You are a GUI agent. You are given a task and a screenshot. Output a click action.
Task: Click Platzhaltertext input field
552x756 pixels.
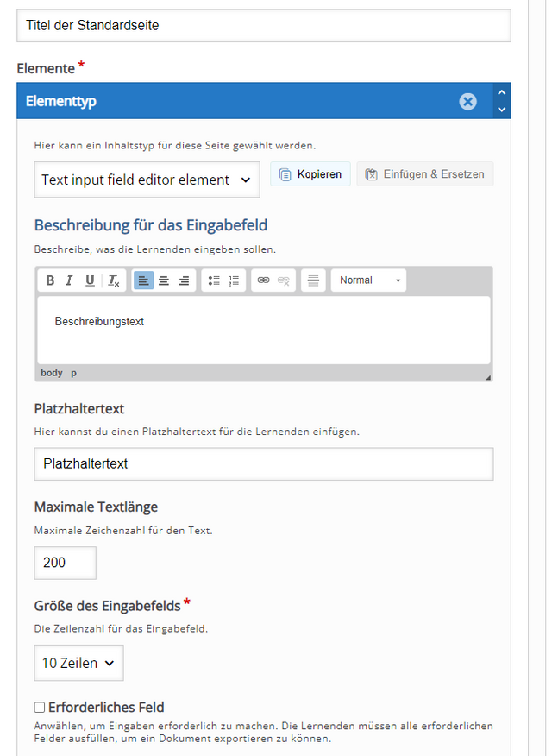point(264,463)
